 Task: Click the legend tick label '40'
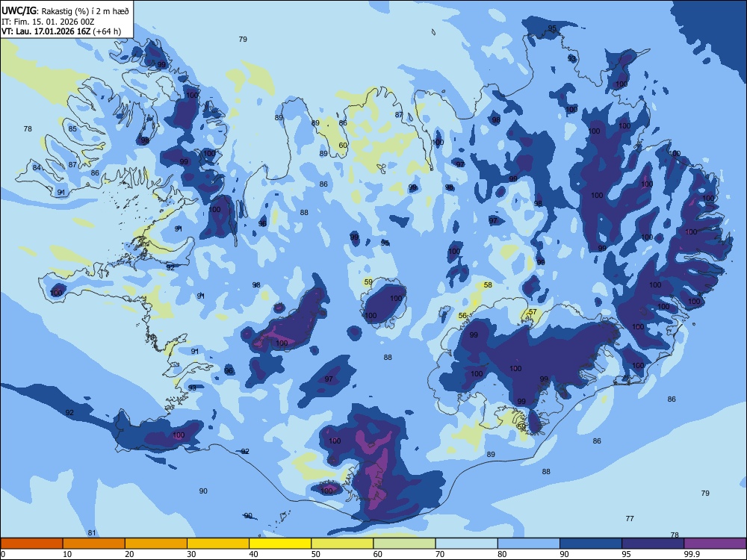click(253, 554)
